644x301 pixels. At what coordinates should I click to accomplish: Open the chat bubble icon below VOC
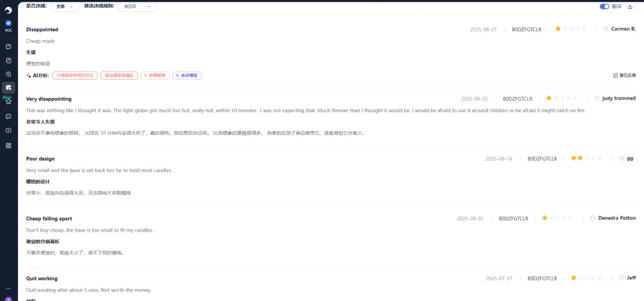tap(8, 47)
